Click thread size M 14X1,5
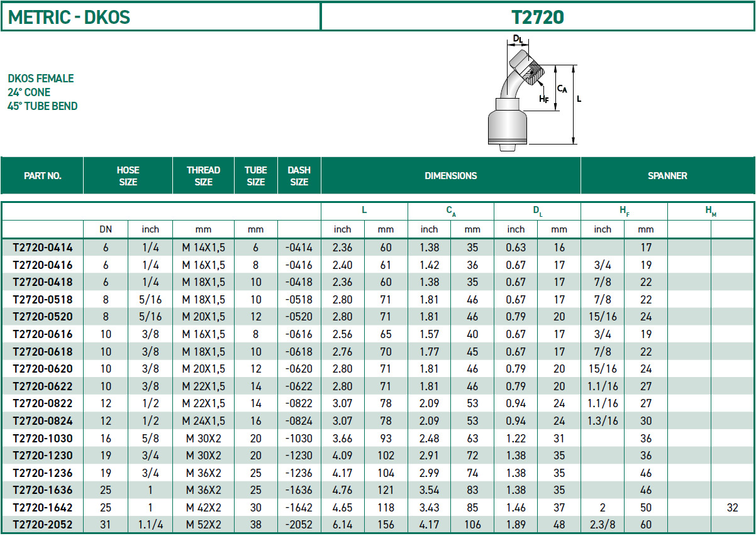 (x=204, y=248)
